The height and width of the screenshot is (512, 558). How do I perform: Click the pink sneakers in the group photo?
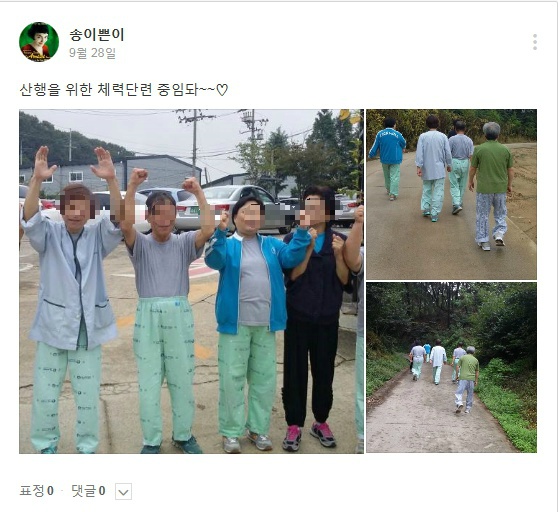309,436
